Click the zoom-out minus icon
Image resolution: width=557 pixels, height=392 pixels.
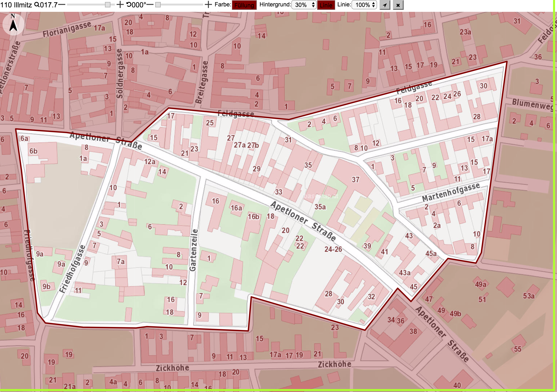tap(62, 5)
